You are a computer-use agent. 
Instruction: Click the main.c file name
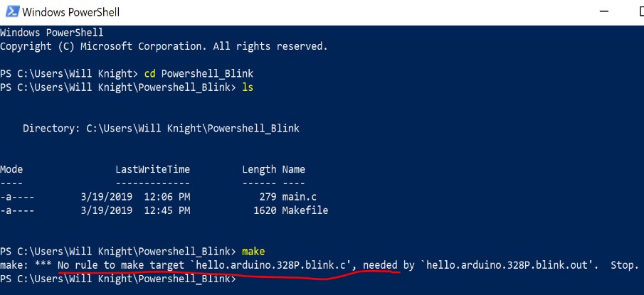point(299,197)
